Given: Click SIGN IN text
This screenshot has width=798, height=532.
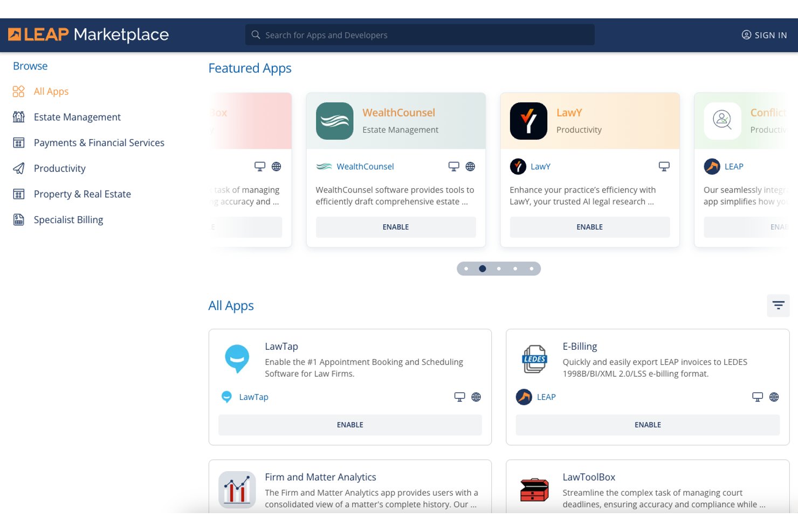Looking at the screenshot, I should tap(771, 35).
